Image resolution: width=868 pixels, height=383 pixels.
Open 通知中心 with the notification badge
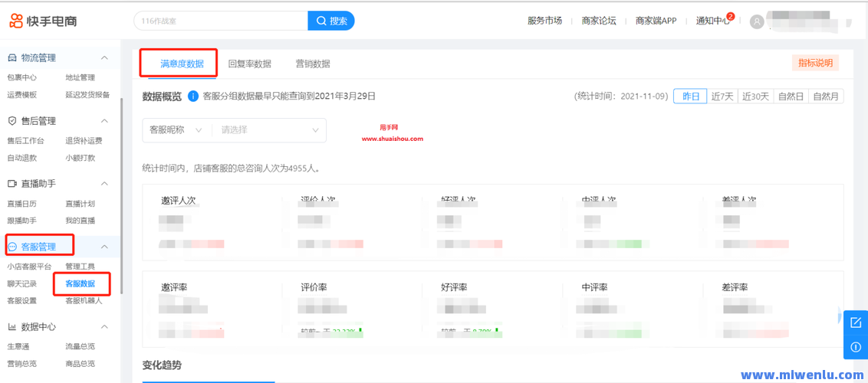click(713, 21)
